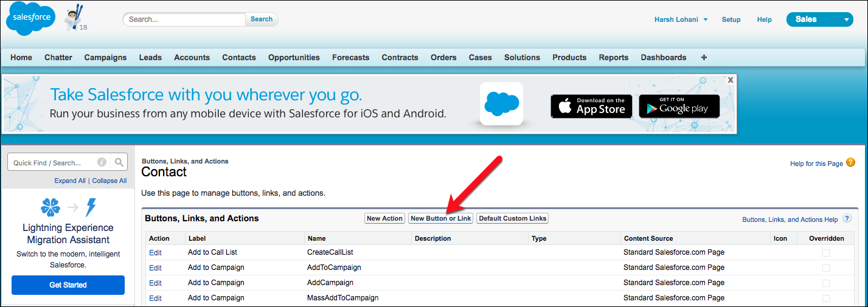
Task: Open Buttons, Links, and Actions Help link
Action: [790, 219]
